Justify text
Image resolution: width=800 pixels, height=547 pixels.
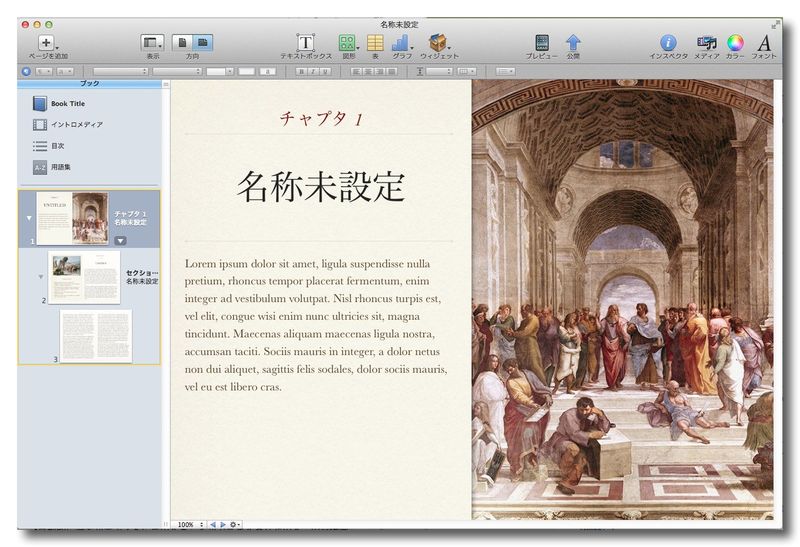(391, 71)
